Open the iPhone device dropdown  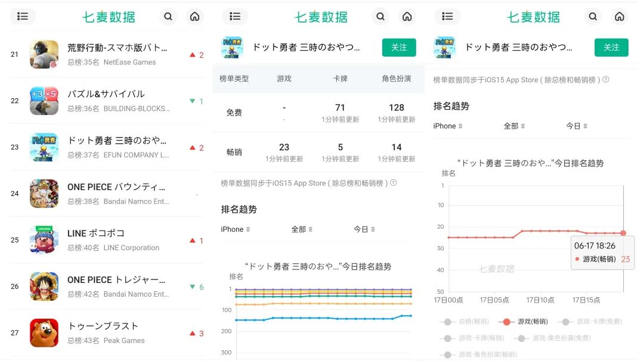pos(448,126)
